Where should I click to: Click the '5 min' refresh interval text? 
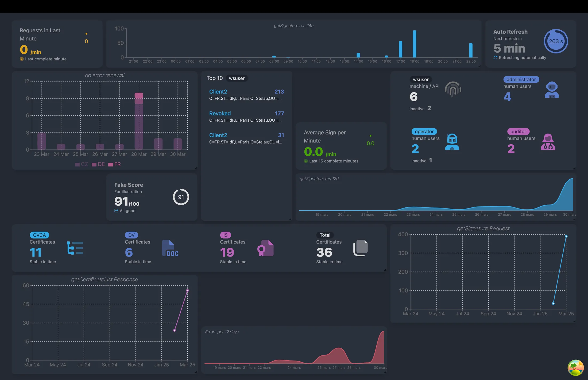tap(509, 48)
